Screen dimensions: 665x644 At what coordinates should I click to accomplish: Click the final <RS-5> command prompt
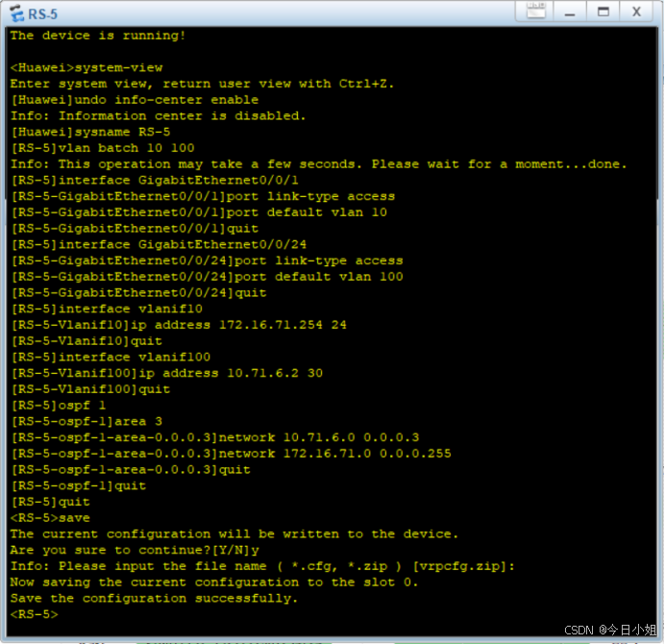pos(35,614)
